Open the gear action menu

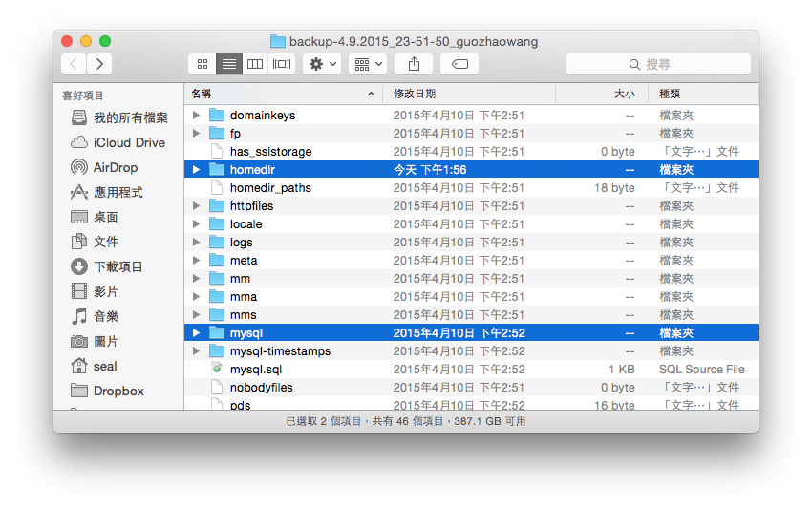pyautogui.click(x=322, y=64)
